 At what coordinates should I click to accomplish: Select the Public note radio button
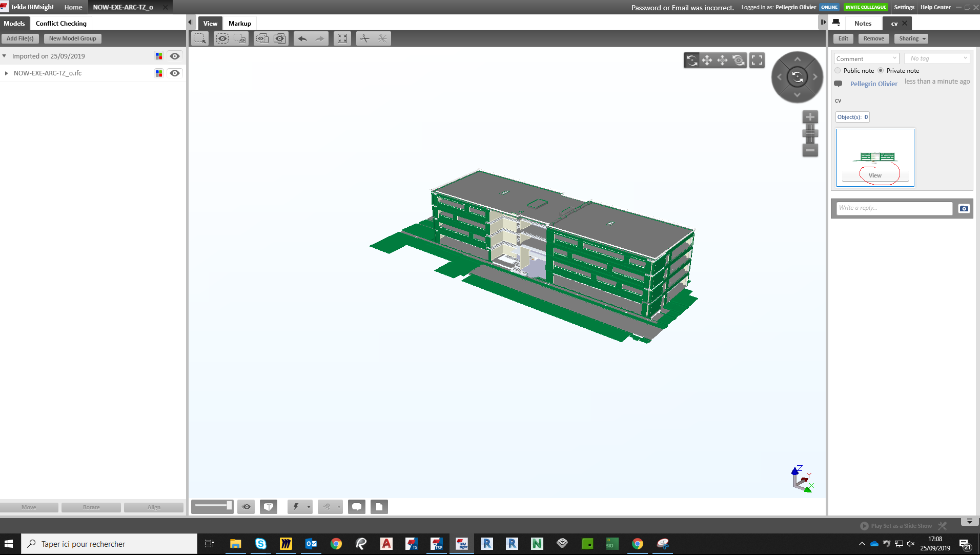tap(838, 71)
